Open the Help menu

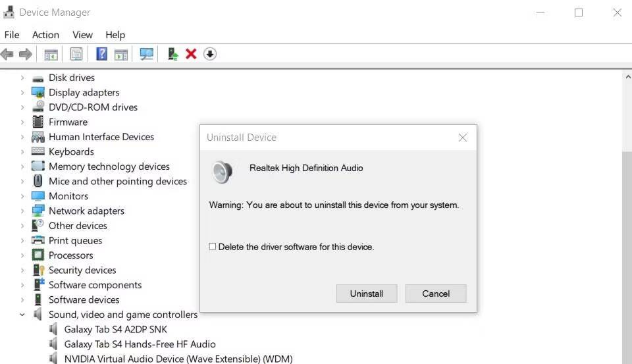(x=115, y=35)
